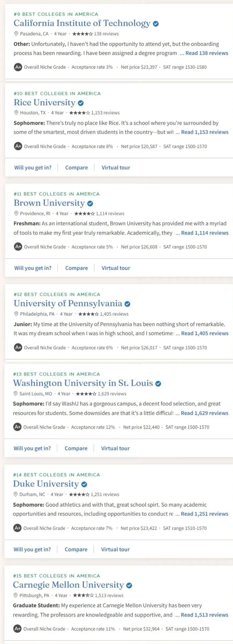233x644 pixels.
Task: Open Read 1,405 reviews for University of Pennsylvania
Action: click(x=205, y=333)
